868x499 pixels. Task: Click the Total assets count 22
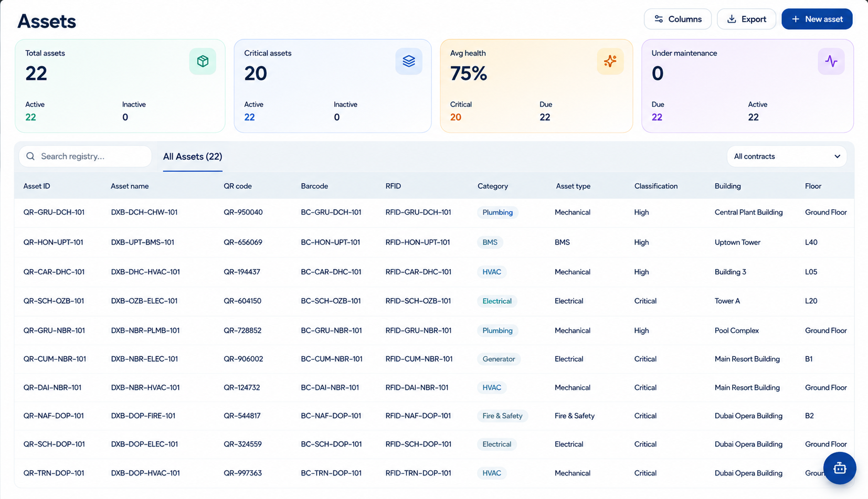click(36, 73)
